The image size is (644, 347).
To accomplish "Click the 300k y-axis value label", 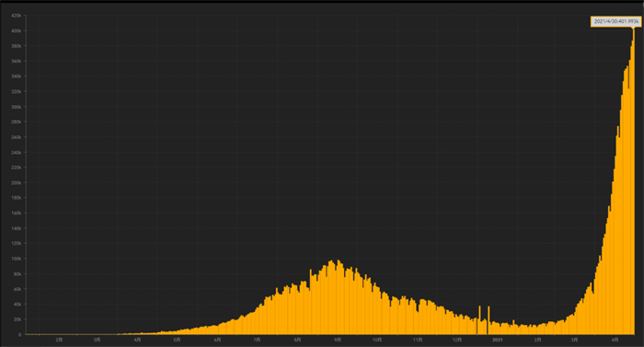I will coord(16,107).
